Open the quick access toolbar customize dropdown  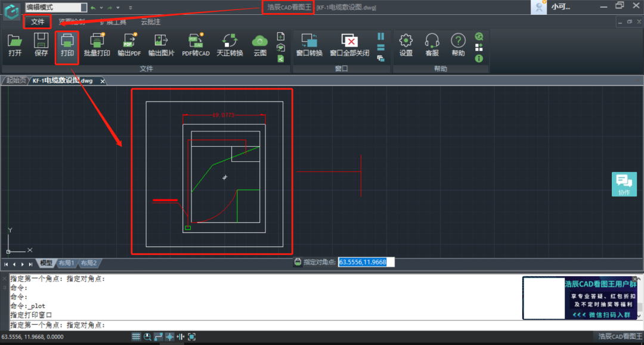pyautogui.click(x=131, y=8)
